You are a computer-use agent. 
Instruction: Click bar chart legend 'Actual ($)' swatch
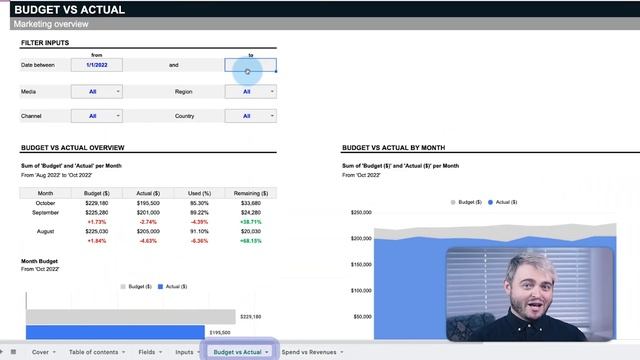click(160, 287)
